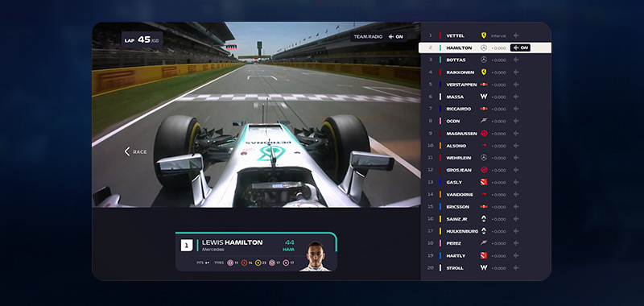This screenshot has height=306, width=644.
Task: Select the yellow tyre icon labeled 23
Action: click(258, 263)
